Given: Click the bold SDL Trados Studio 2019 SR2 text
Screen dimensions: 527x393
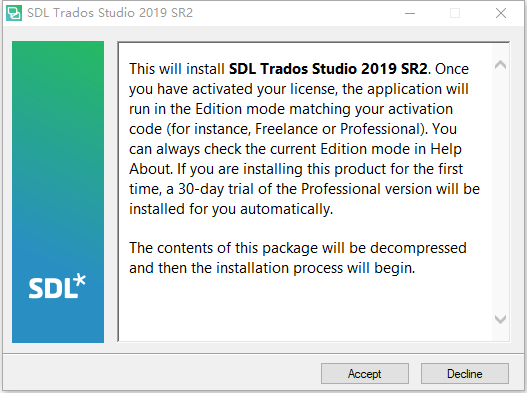Looking at the screenshot, I should (328, 69).
